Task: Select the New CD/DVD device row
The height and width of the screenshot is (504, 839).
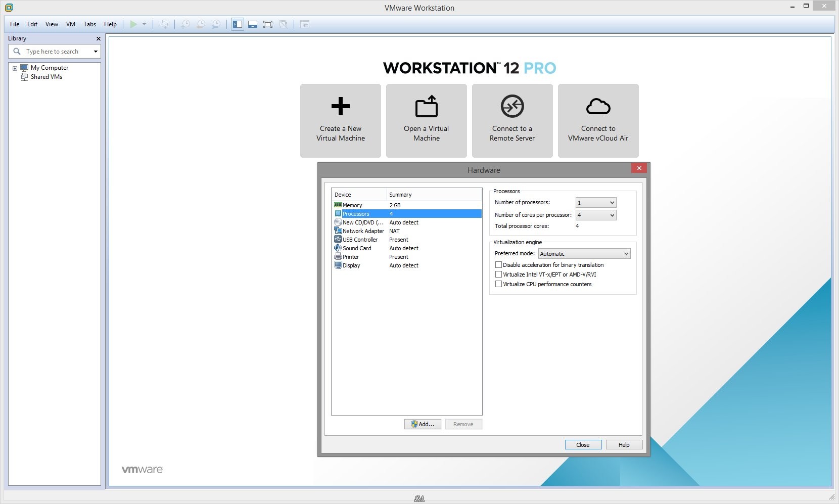Action: click(407, 222)
